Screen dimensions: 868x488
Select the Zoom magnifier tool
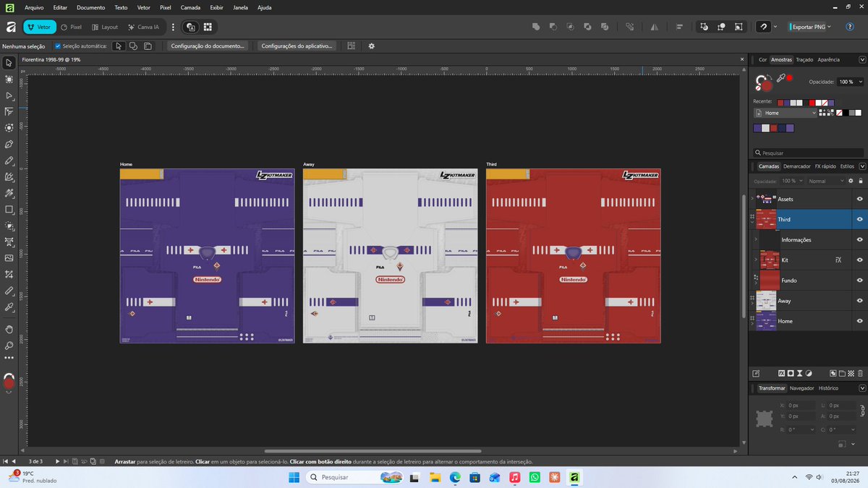(9, 345)
